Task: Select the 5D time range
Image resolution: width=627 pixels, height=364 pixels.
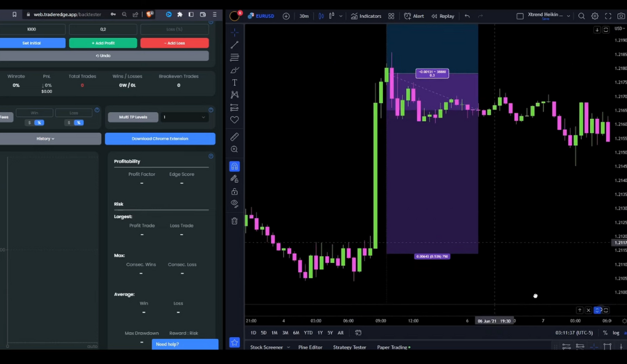Action: 264,332
